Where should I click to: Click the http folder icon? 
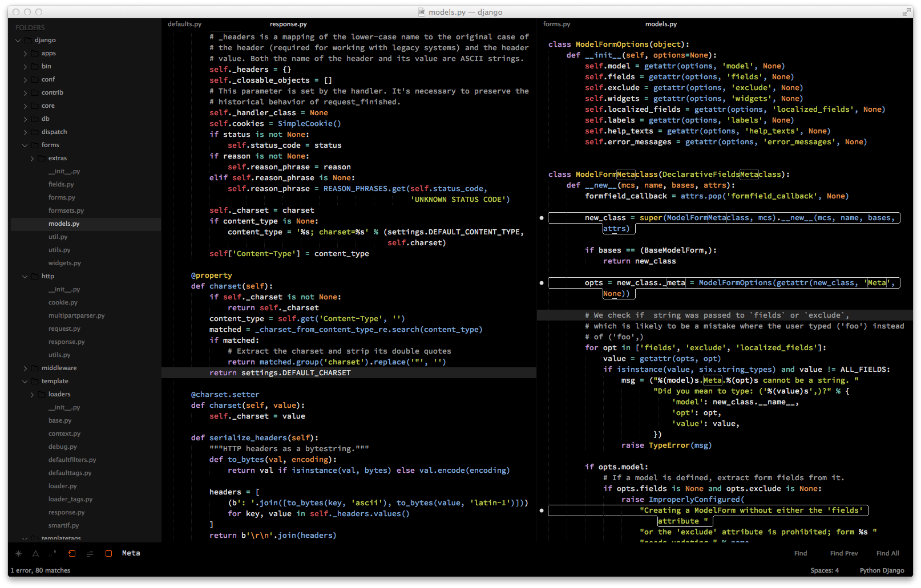click(x=35, y=276)
